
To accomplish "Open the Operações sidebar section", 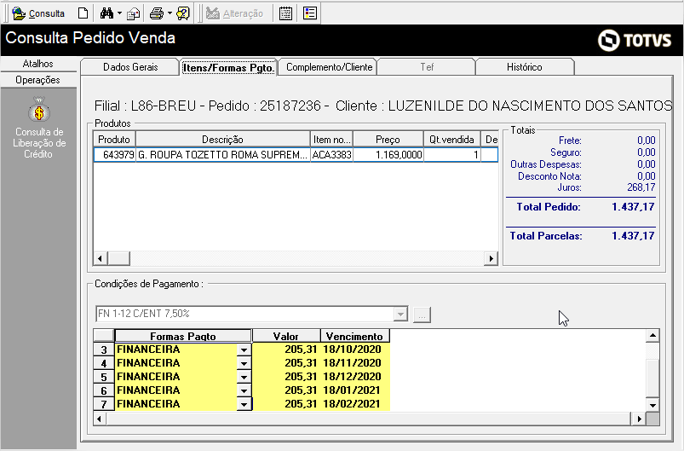I will click(x=38, y=80).
